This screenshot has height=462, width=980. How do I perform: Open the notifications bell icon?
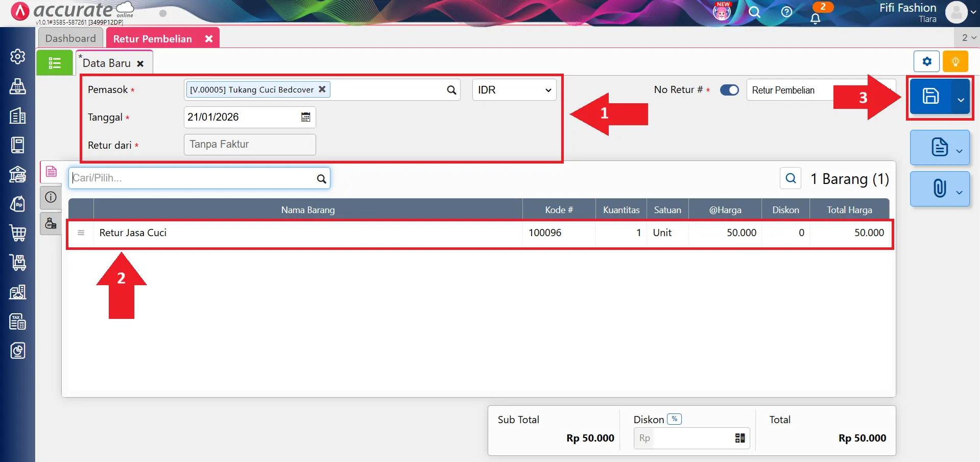816,18
